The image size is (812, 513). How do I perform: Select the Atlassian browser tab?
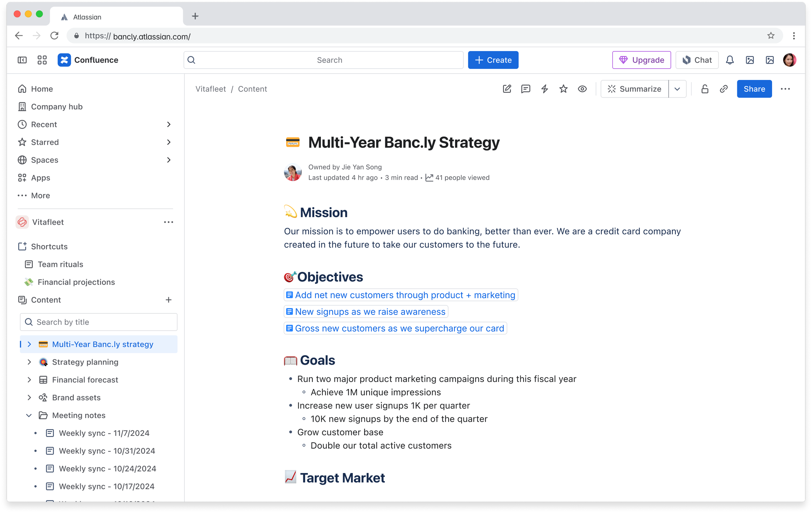(x=115, y=17)
